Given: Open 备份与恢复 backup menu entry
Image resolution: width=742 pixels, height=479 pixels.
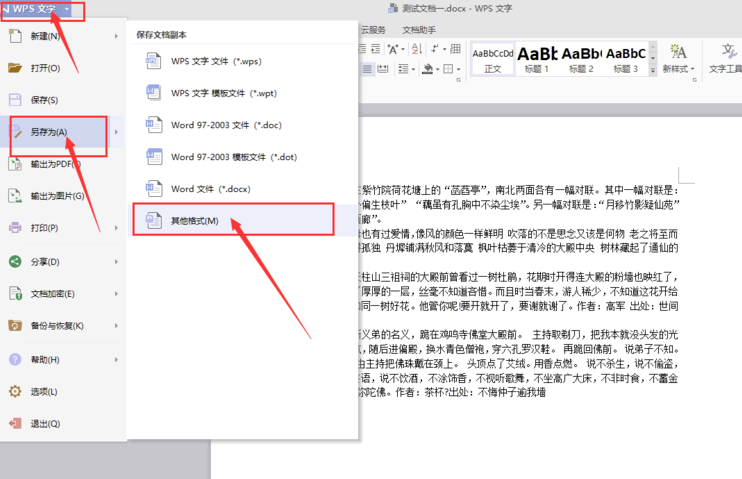Looking at the screenshot, I should tap(58, 326).
